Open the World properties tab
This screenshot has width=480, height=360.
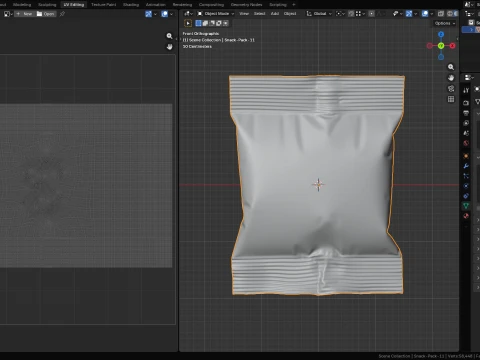click(x=466, y=143)
